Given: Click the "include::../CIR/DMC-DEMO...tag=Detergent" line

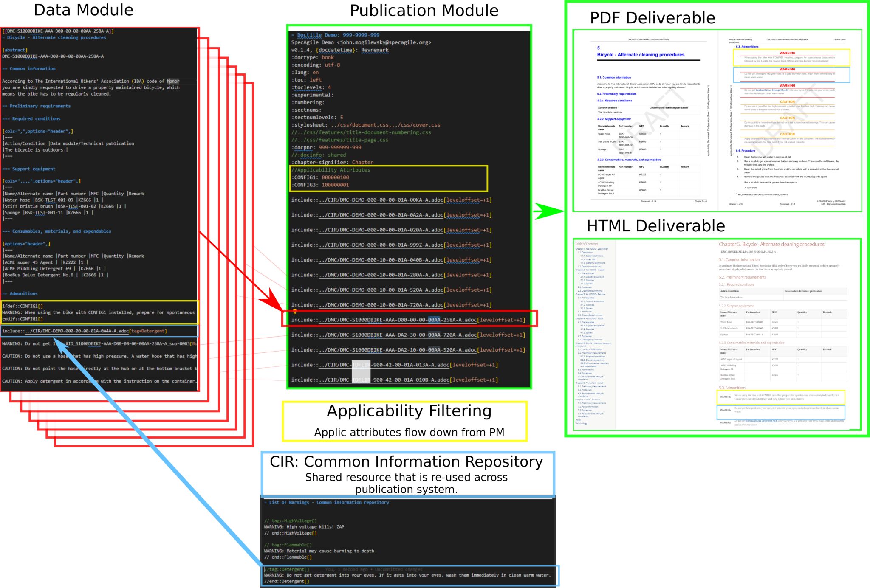Looking at the screenshot, I should 85,331.
